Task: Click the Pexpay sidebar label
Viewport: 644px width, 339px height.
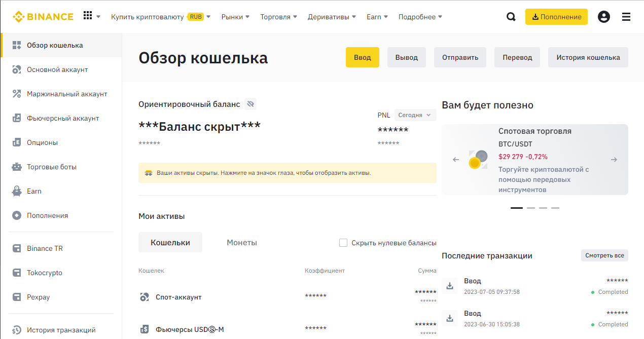Action: click(39, 297)
